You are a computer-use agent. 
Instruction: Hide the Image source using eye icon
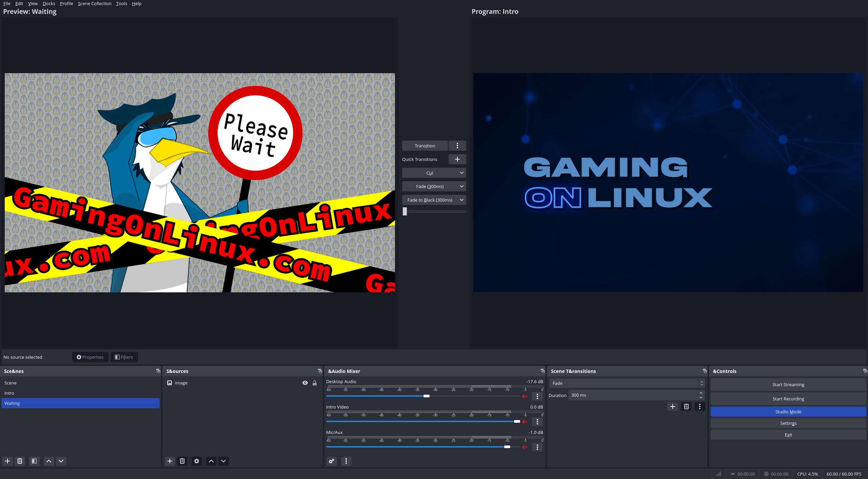305,383
